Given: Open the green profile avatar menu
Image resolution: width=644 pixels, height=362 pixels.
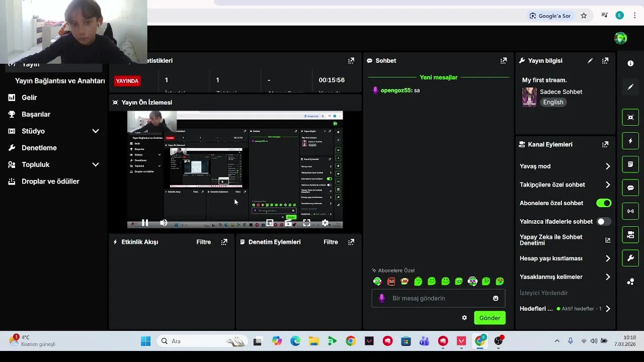Looking at the screenshot, I should 620,38.
